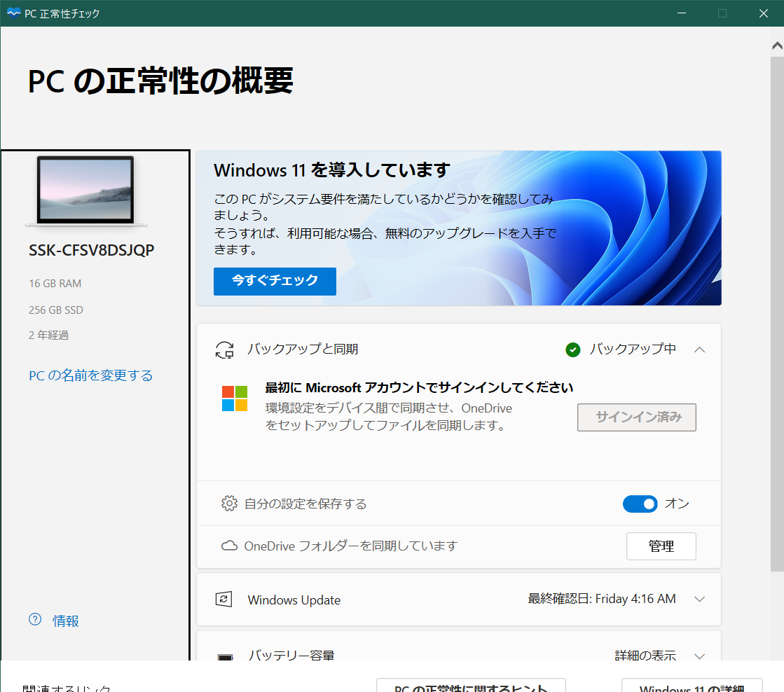The width and height of the screenshot is (784, 692).
Task: Click the question mark icon beside 情報
Action: (35, 619)
